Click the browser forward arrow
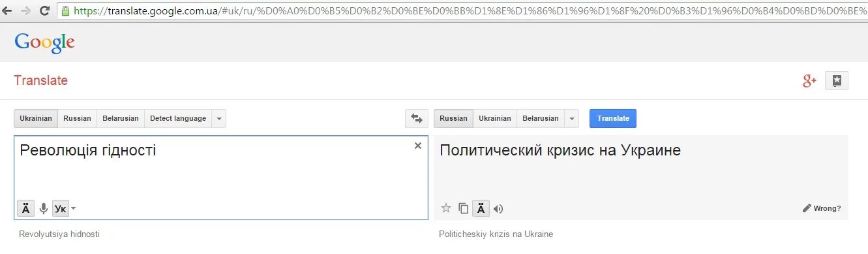 coord(26,10)
